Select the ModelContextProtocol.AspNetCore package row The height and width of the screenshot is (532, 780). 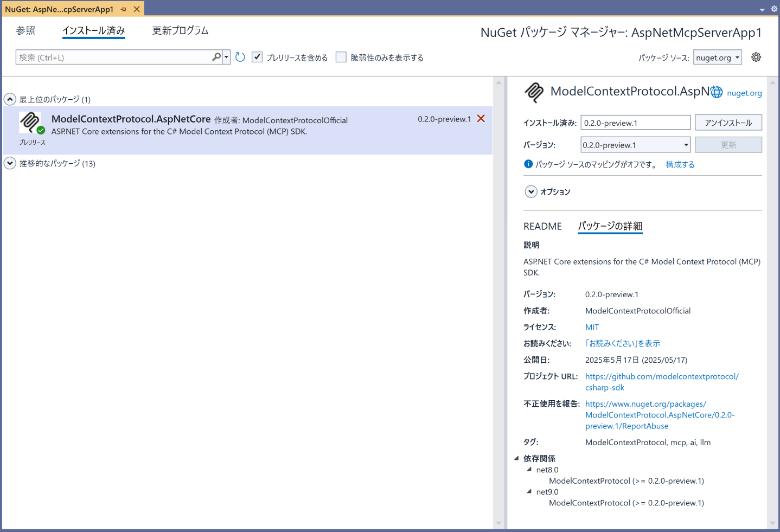pyautogui.click(x=247, y=130)
